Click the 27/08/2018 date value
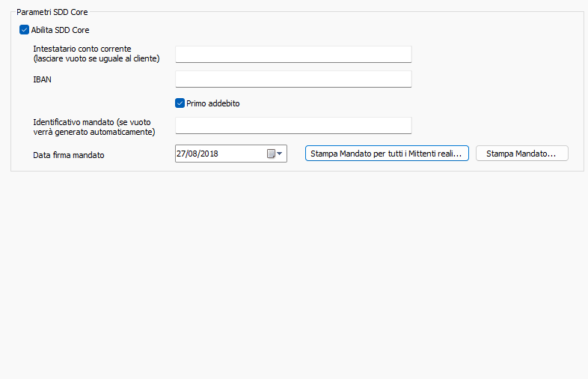The width and height of the screenshot is (588, 379). point(197,154)
